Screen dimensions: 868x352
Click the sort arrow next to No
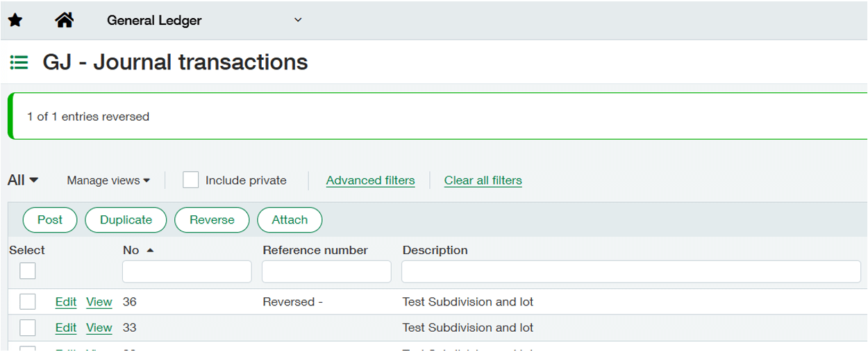(151, 250)
